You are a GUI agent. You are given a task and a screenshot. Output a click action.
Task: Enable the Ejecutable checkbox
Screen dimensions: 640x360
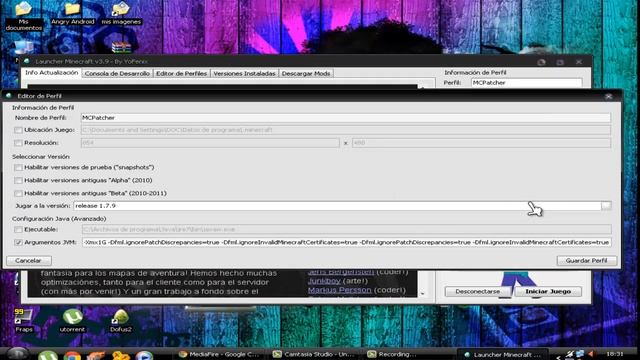18,230
